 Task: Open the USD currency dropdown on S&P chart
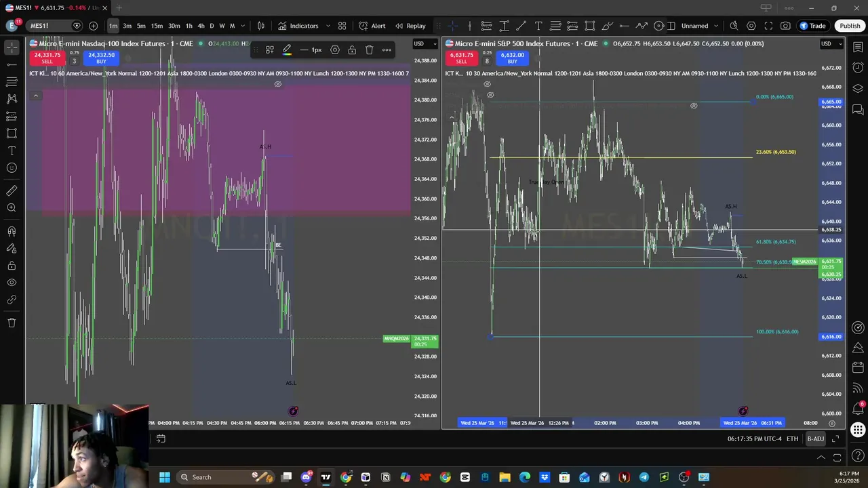(830, 44)
